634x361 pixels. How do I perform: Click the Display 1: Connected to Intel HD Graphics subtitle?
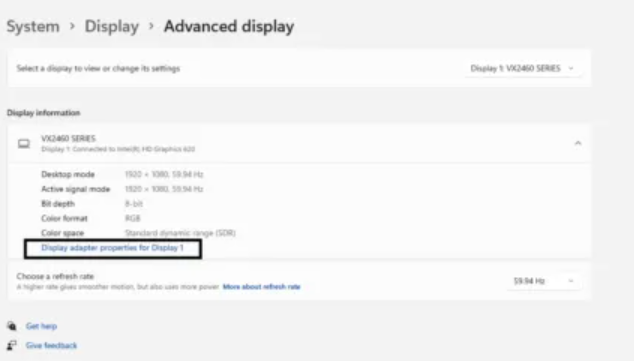tap(118, 149)
